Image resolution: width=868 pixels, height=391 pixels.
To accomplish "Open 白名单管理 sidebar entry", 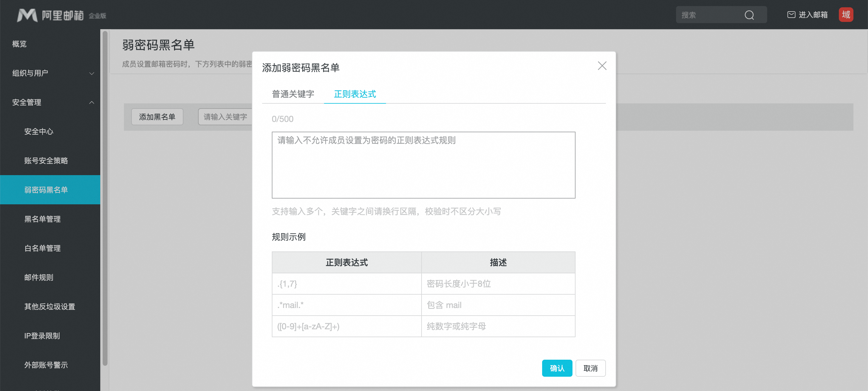I will [42, 248].
